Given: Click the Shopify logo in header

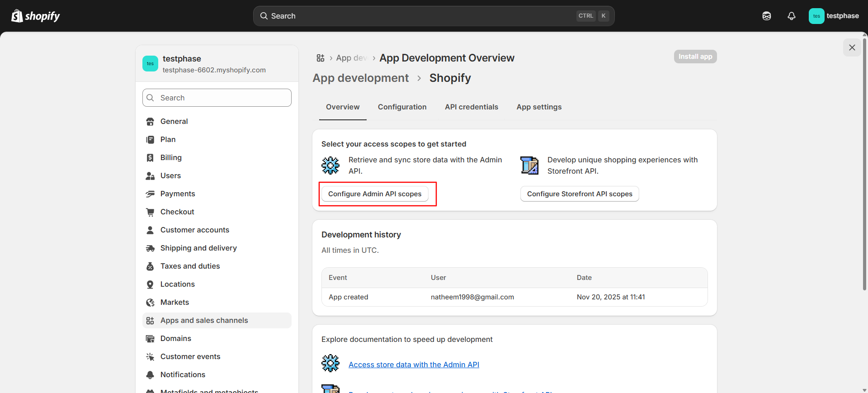Looking at the screenshot, I should (36, 16).
